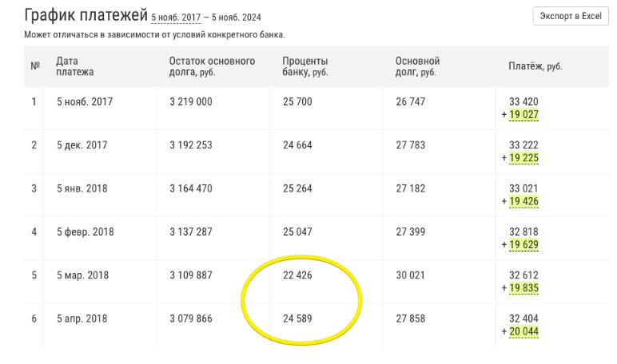Click "Остаток основного долга" column header

click(x=212, y=66)
